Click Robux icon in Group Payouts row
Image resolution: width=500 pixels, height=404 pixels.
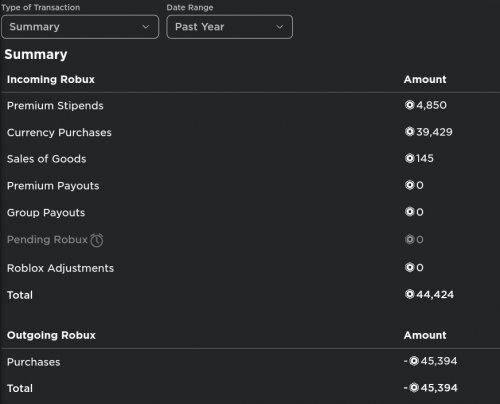click(x=409, y=212)
